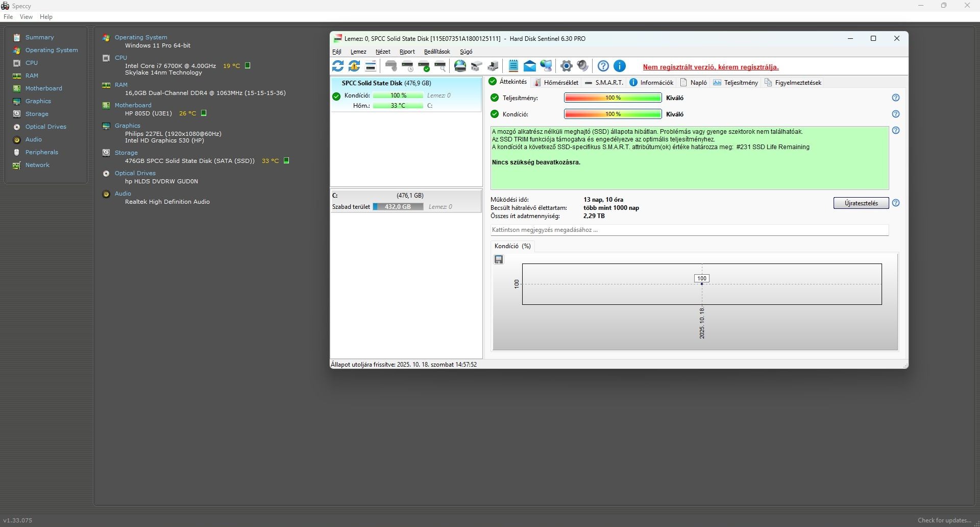Open the Riport menu
The height and width of the screenshot is (527, 980).
[407, 52]
